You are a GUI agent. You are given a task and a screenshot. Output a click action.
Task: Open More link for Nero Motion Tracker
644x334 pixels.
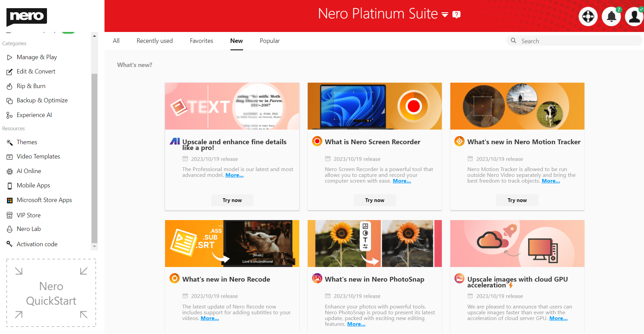pos(550,181)
